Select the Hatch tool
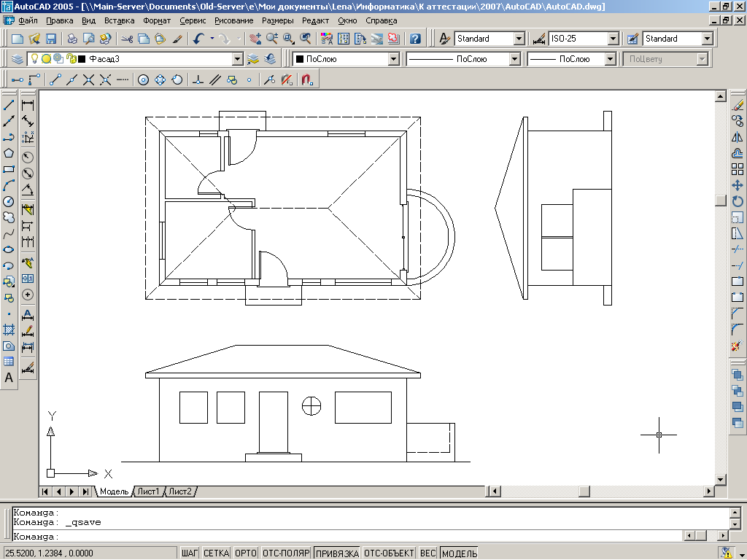Screen dimensions: 747x560 click(x=9, y=330)
